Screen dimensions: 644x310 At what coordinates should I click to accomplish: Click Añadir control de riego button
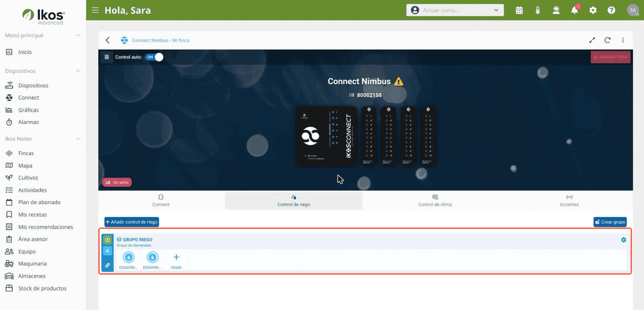pos(132,222)
